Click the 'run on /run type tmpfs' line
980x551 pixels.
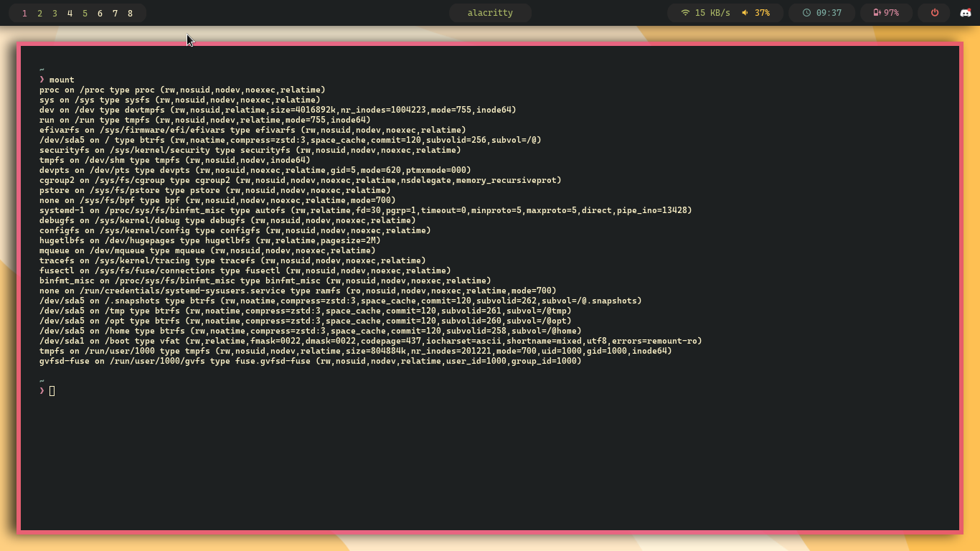point(205,120)
